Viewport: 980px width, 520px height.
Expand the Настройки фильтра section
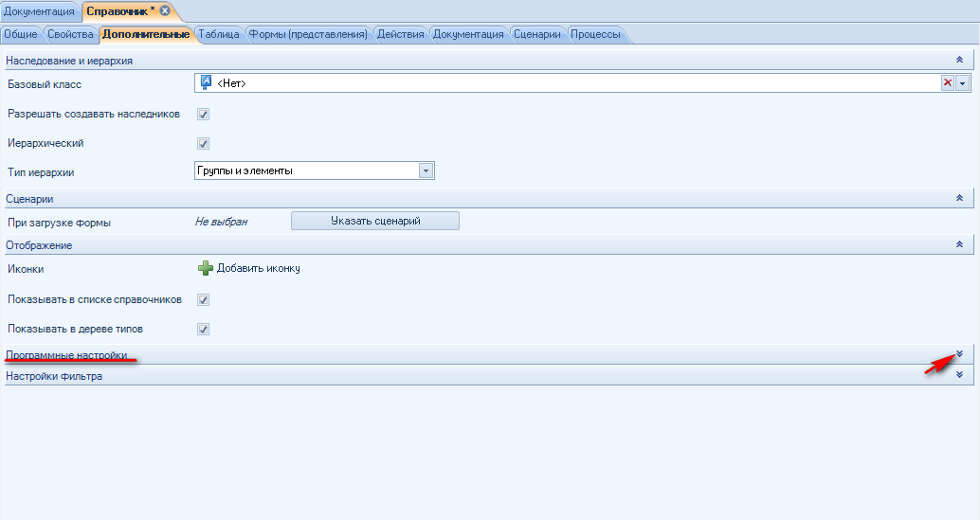(x=959, y=375)
